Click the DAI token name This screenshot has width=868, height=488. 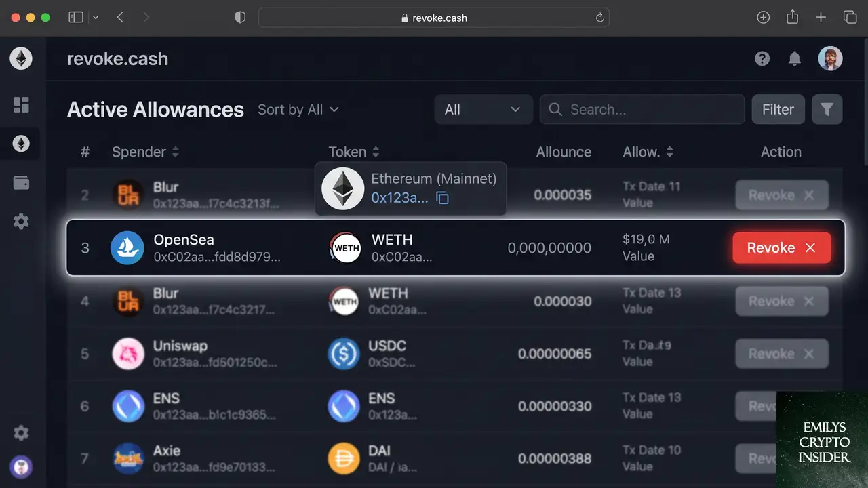point(379,451)
